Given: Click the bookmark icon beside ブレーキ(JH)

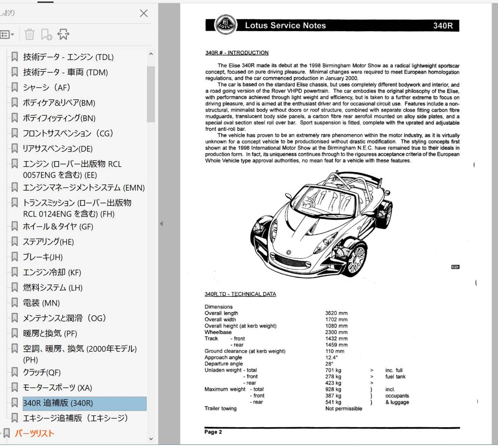Looking at the screenshot, I should tap(15, 257).
